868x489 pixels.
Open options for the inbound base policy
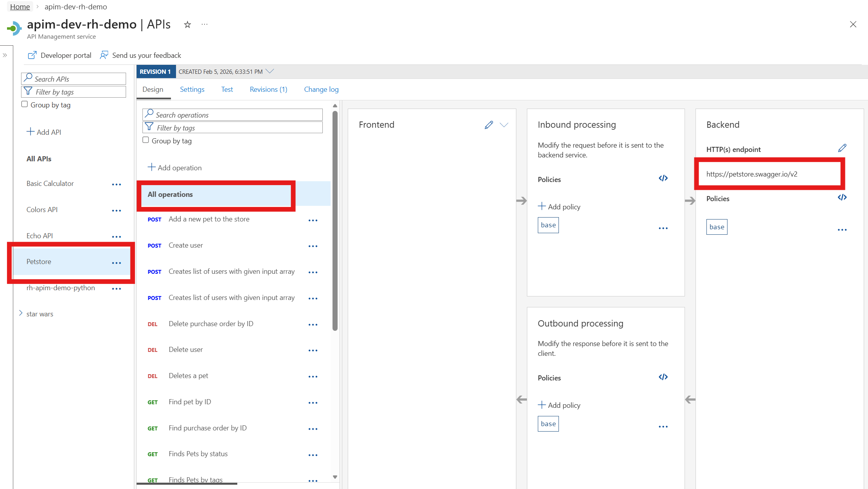coord(663,228)
